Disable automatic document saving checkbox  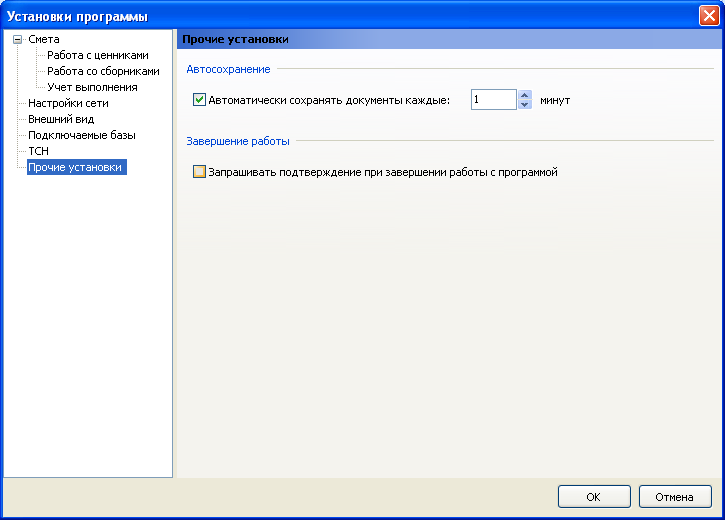click(x=199, y=100)
